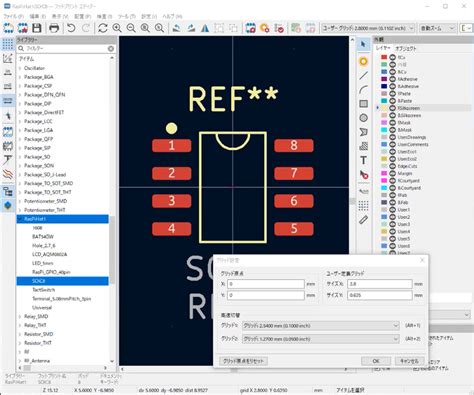This screenshot has width=474, height=395.
Task: Open the Help menu
Action: coord(172,16)
